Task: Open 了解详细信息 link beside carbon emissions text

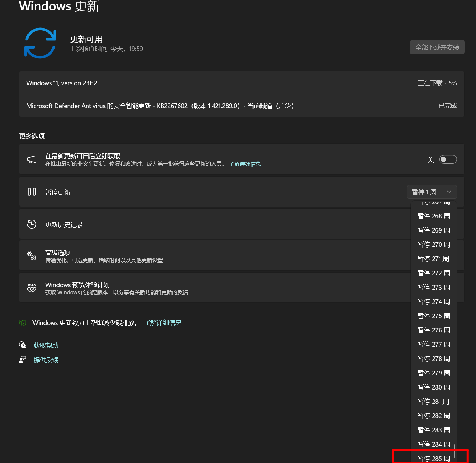Action: [163, 323]
